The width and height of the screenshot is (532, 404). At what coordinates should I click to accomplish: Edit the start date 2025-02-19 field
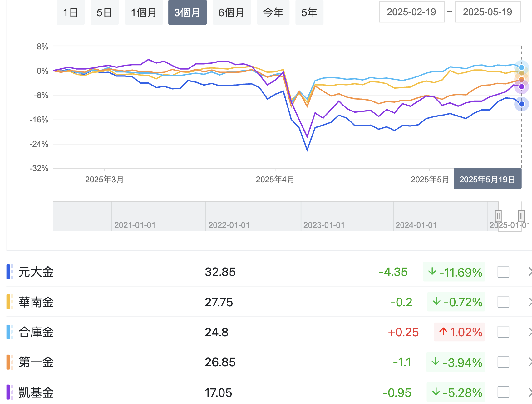(x=411, y=12)
